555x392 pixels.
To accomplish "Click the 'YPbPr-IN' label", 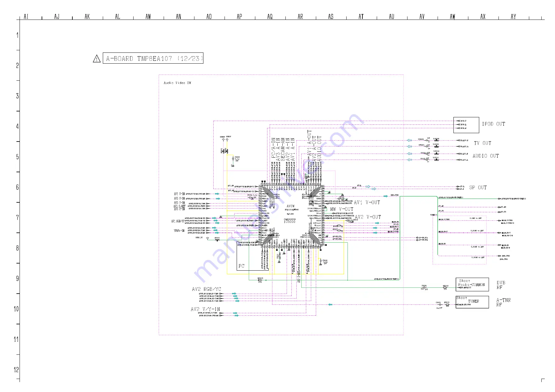I will pos(179,231).
